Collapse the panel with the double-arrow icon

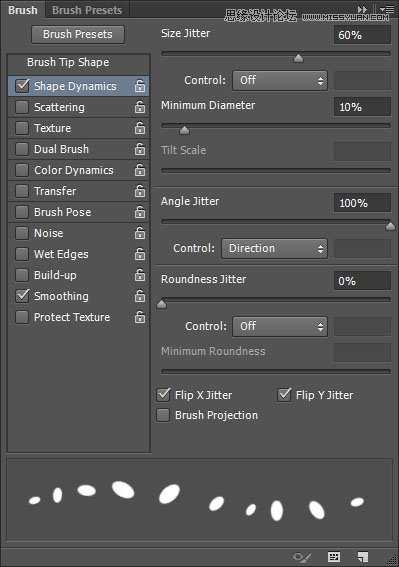click(362, 10)
